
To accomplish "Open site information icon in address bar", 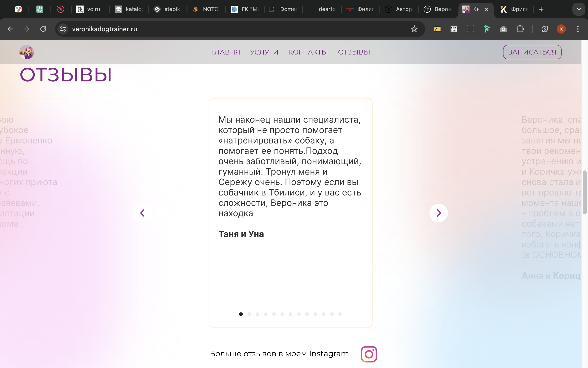I will coord(63,29).
